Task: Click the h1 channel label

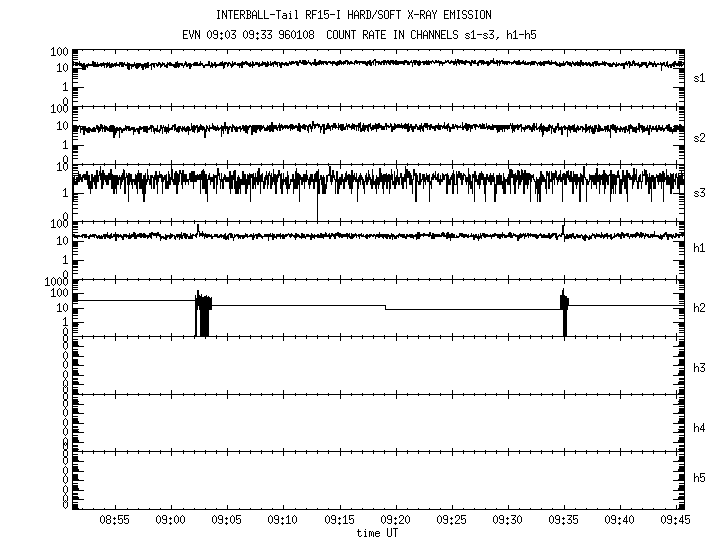Action: coord(700,248)
